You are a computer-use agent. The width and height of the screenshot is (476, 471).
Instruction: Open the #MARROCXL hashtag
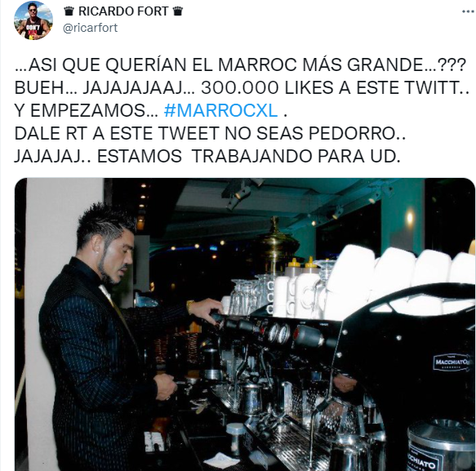[x=220, y=110]
